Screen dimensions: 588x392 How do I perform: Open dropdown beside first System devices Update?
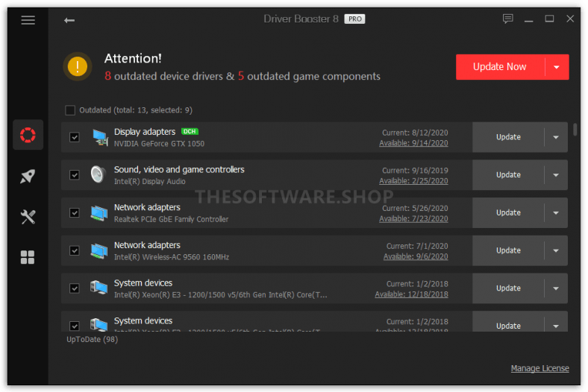tap(556, 288)
